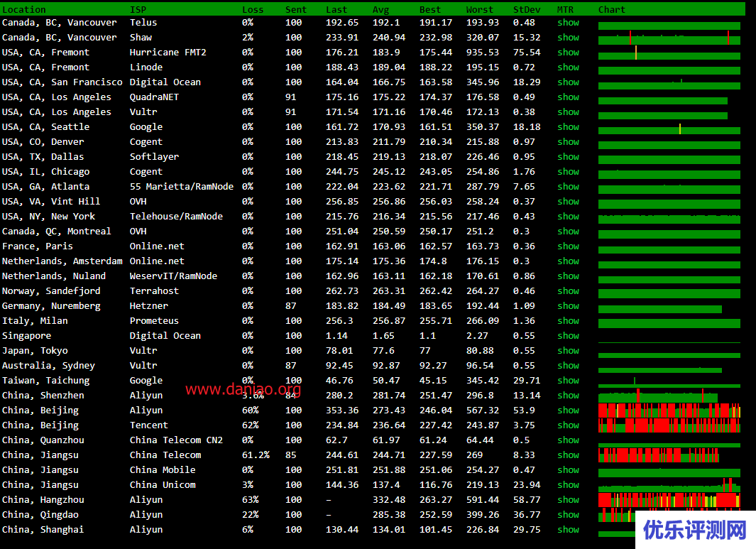Open show link for Beijing Tencent
The image size is (756, 549).
pyautogui.click(x=568, y=425)
